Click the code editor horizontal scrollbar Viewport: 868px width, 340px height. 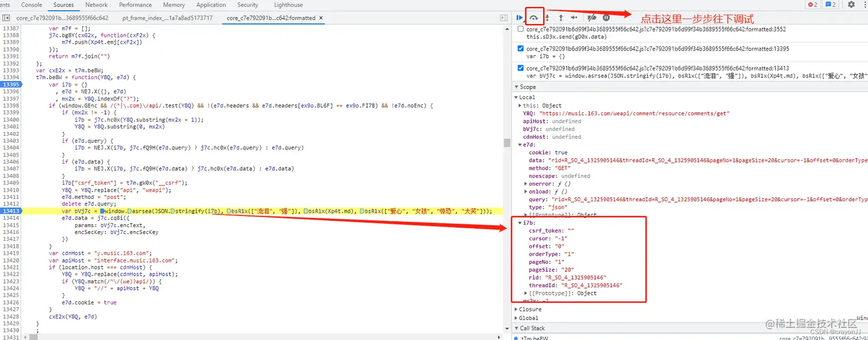33,337
